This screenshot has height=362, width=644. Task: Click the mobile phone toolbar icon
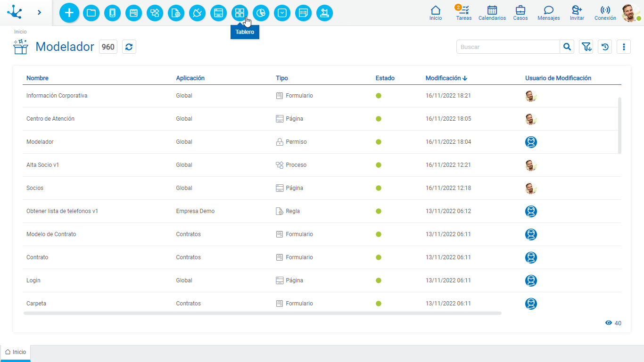click(112, 13)
